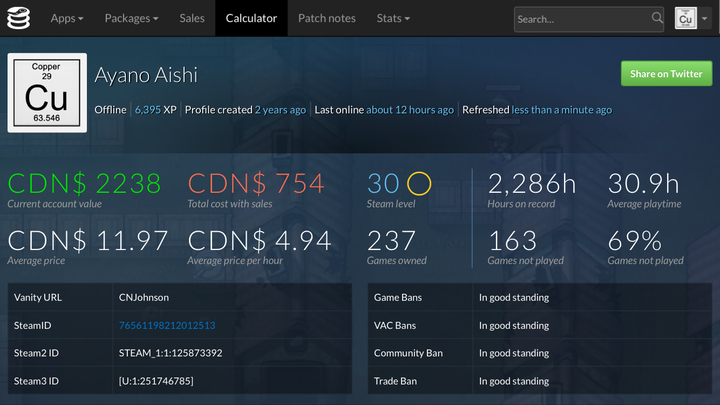Click the Share on Twitter button
Viewport: 720px width, 405px height.
click(666, 73)
